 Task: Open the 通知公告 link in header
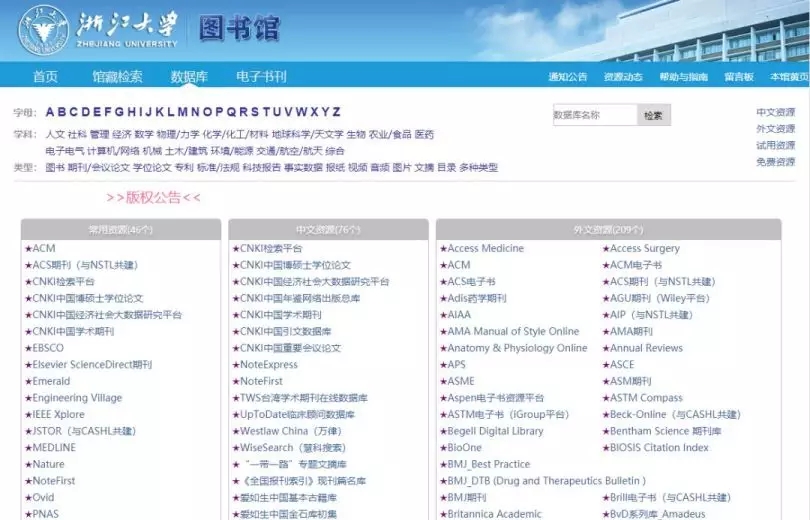(568, 77)
